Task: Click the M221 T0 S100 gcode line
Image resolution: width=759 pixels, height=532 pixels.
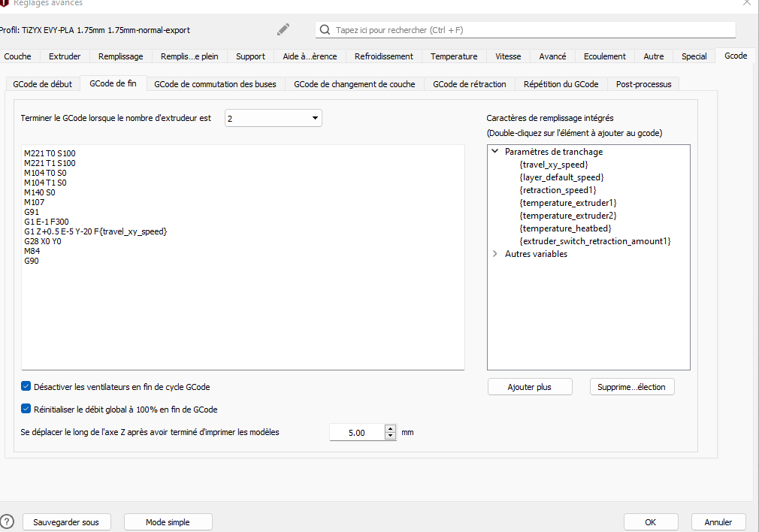Action: point(50,153)
